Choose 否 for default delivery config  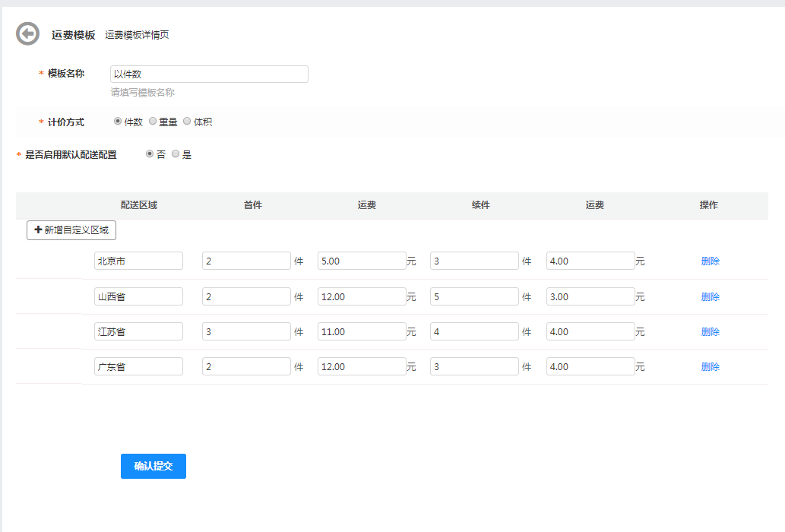click(150, 154)
